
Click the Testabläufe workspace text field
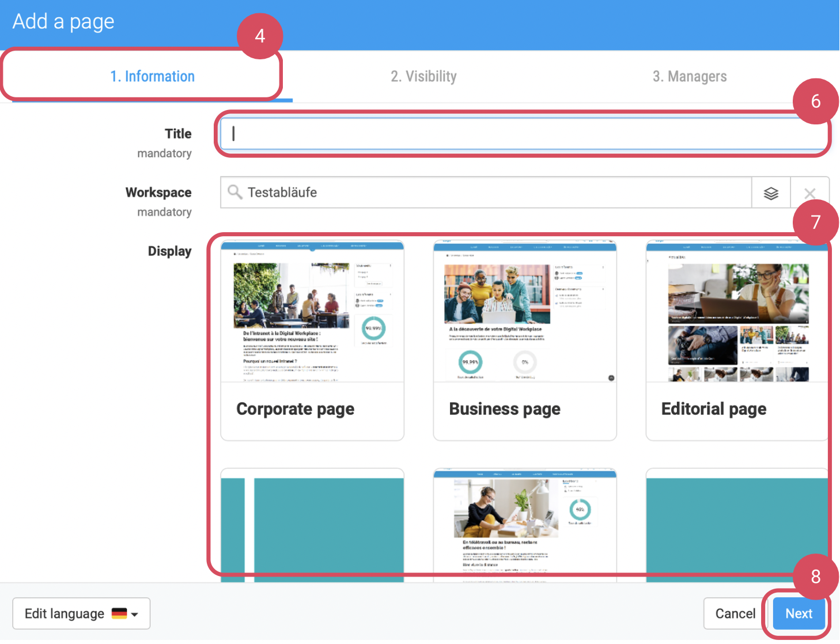495,192
